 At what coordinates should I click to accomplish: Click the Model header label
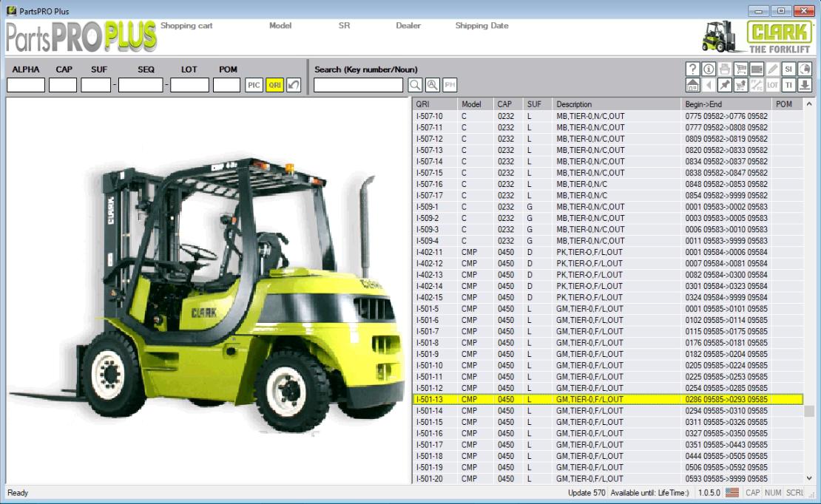(280, 25)
